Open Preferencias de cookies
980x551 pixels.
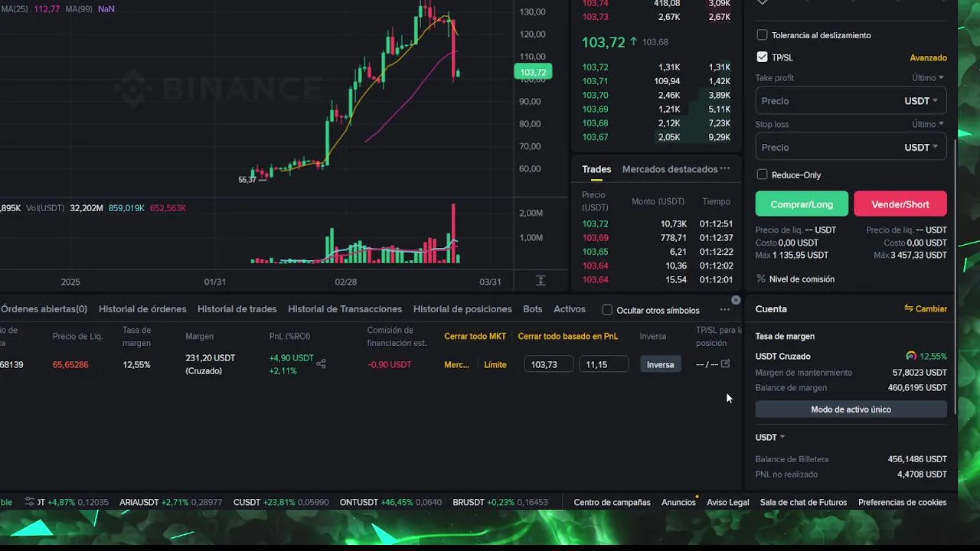coord(903,503)
